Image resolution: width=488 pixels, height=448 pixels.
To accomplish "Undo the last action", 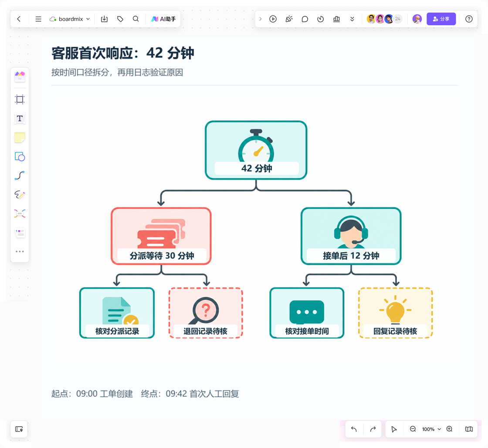I will [x=354, y=429].
